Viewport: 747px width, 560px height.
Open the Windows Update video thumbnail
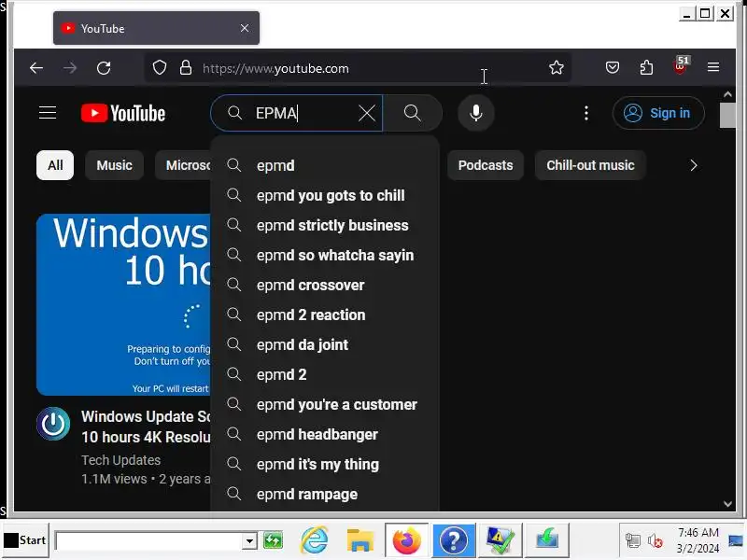tap(123, 305)
